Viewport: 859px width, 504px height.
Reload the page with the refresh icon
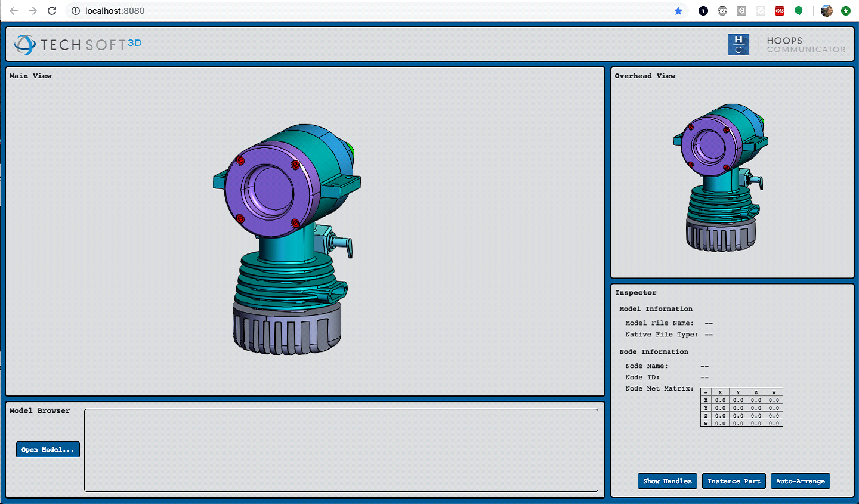pyautogui.click(x=52, y=11)
